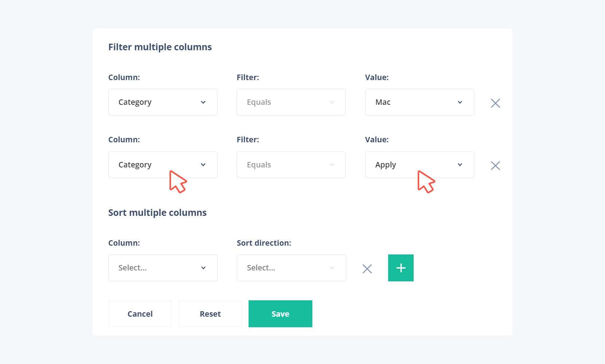Add a new sort row with plus button

[x=401, y=268]
